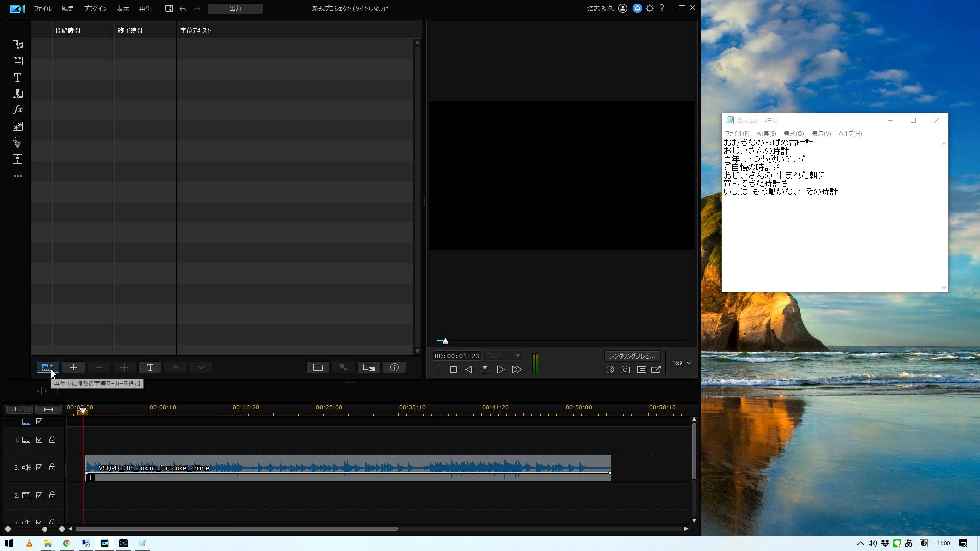Screen dimensions: 980x551
Task: Import subtitles using the folder icon
Action: coord(317,367)
